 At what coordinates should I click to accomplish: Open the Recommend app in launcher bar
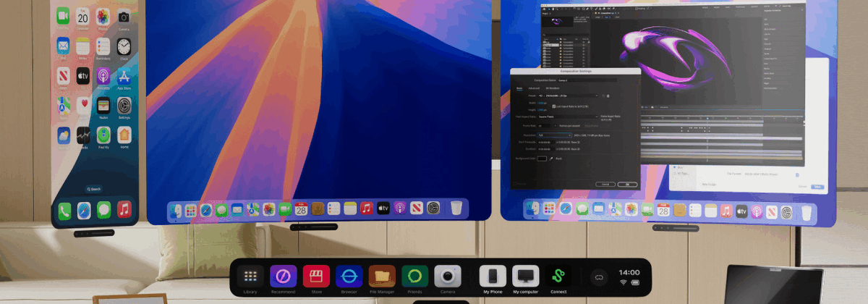click(284, 276)
